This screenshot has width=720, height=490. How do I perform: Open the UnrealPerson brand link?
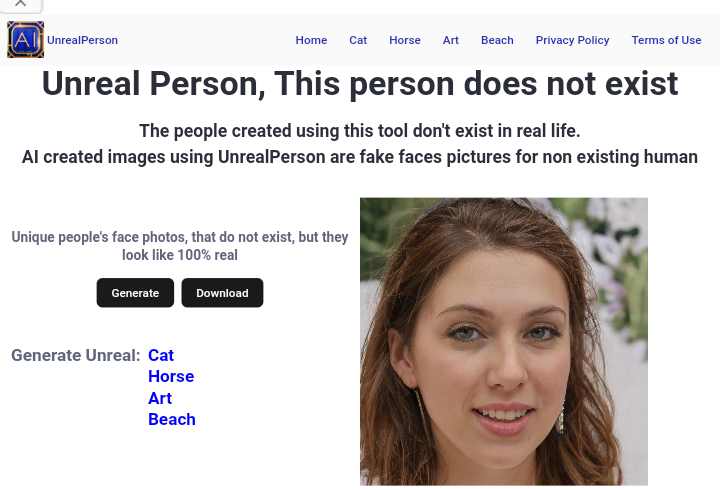(x=82, y=40)
